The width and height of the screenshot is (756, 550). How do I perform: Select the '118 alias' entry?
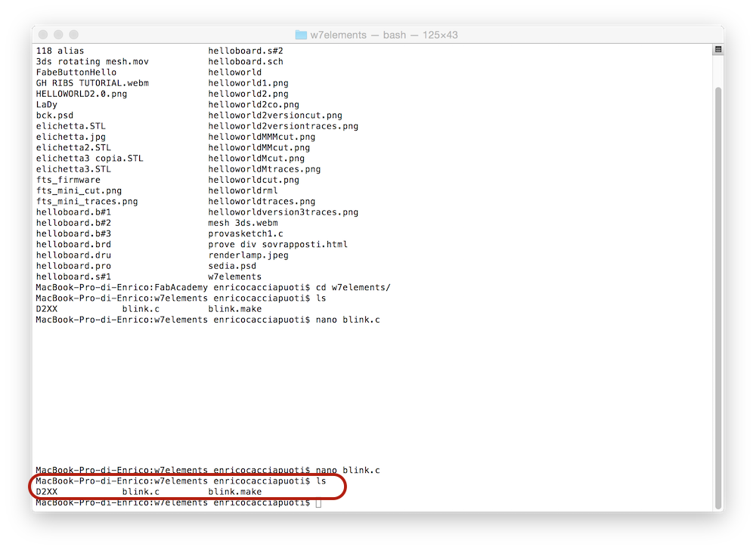(x=60, y=51)
